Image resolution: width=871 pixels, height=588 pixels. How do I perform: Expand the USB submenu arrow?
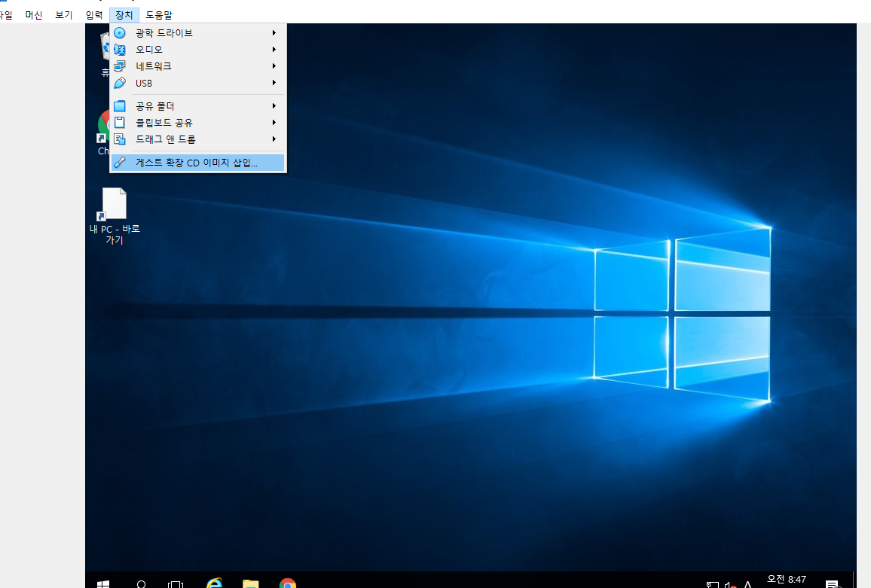click(274, 83)
